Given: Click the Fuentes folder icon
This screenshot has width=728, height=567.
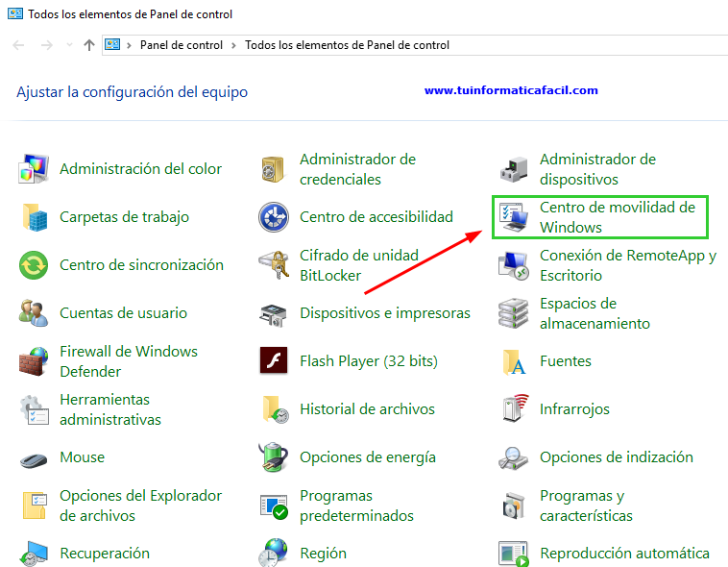Looking at the screenshot, I should 514,361.
